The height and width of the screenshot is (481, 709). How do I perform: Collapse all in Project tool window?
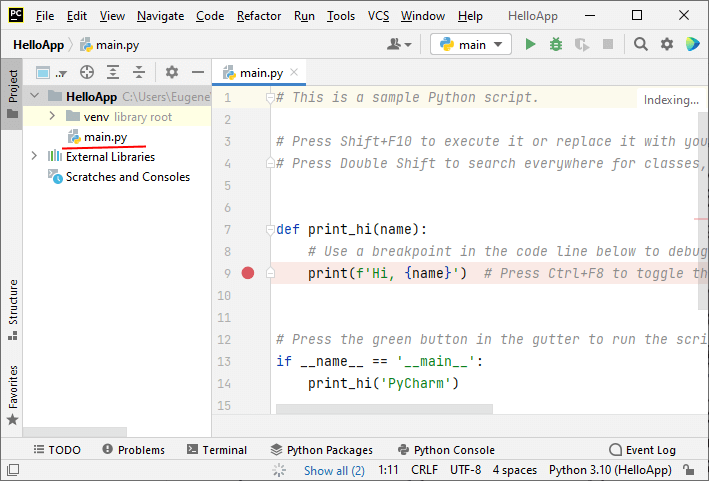click(x=139, y=72)
